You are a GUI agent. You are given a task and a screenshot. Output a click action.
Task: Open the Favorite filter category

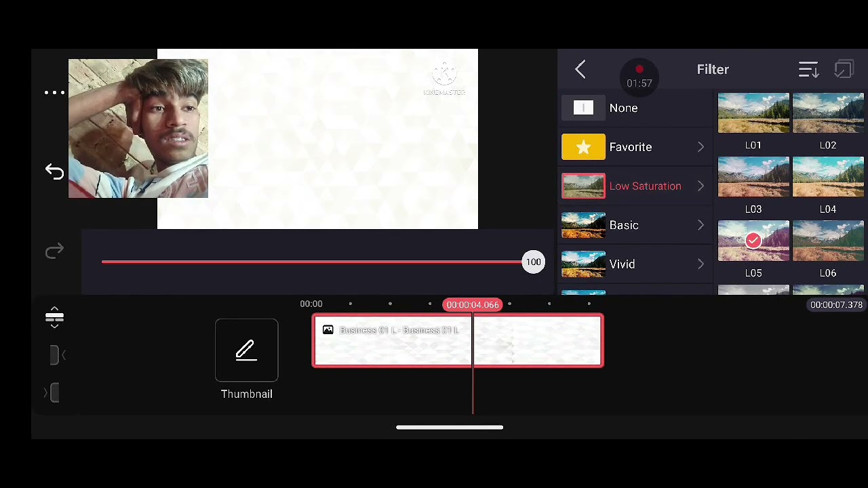636,147
